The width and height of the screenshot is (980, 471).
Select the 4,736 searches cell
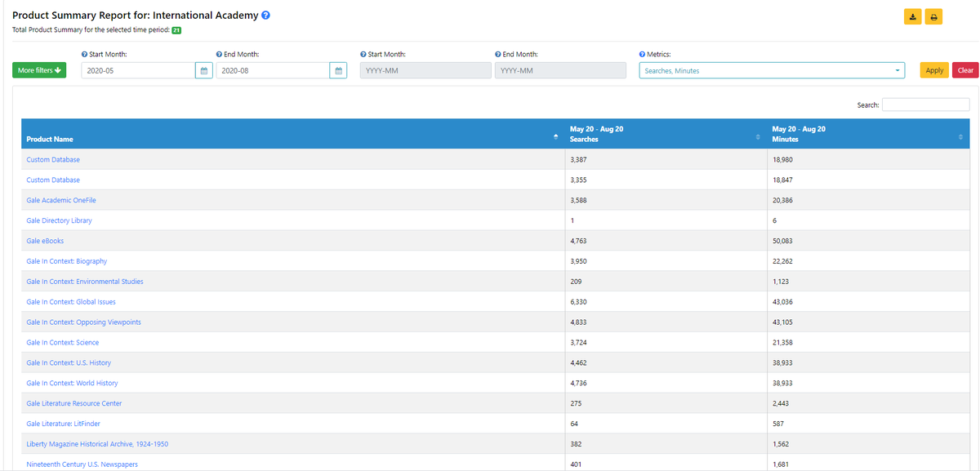(666, 384)
